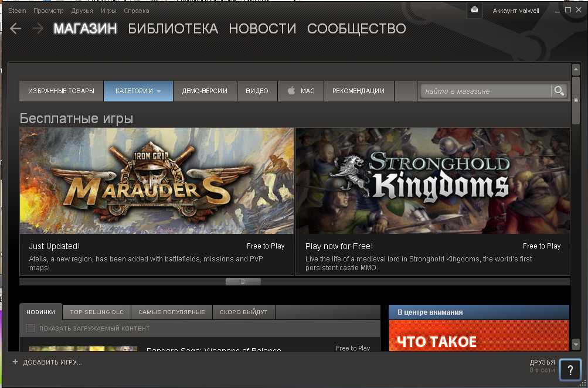The height and width of the screenshot is (388, 588).
Task: Click Free to Play under Stronghold Kingdoms
Action: coord(542,246)
